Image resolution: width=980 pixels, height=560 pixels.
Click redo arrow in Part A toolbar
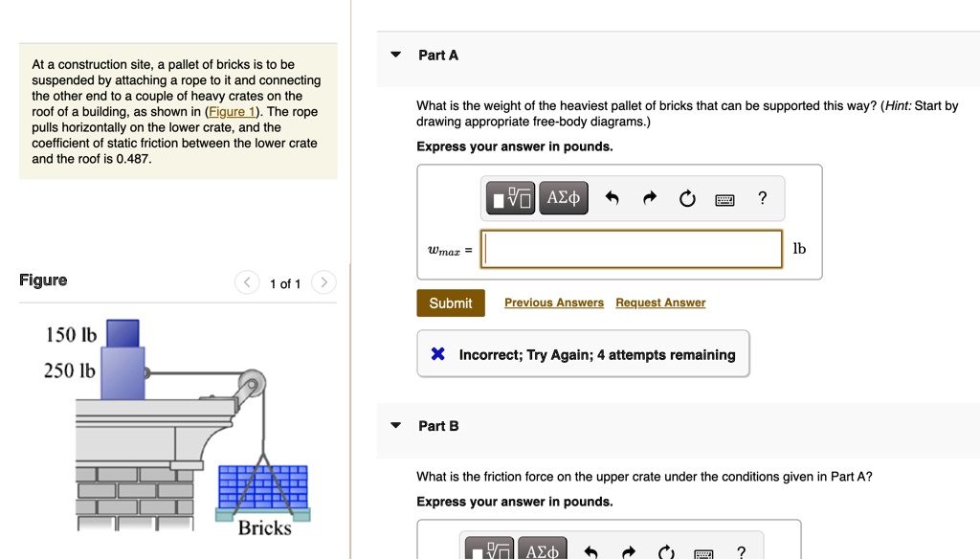pyautogui.click(x=650, y=198)
